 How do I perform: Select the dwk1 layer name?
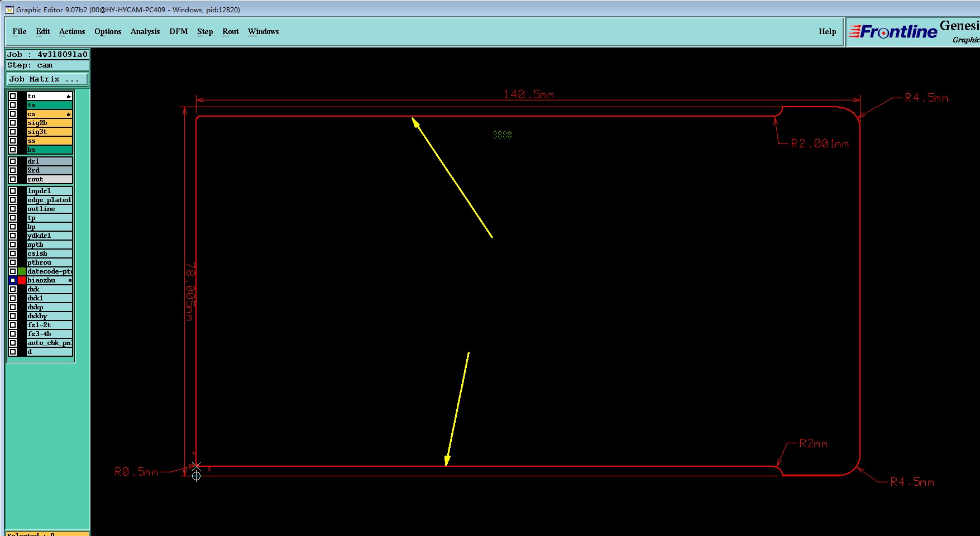[x=50, y=298]
